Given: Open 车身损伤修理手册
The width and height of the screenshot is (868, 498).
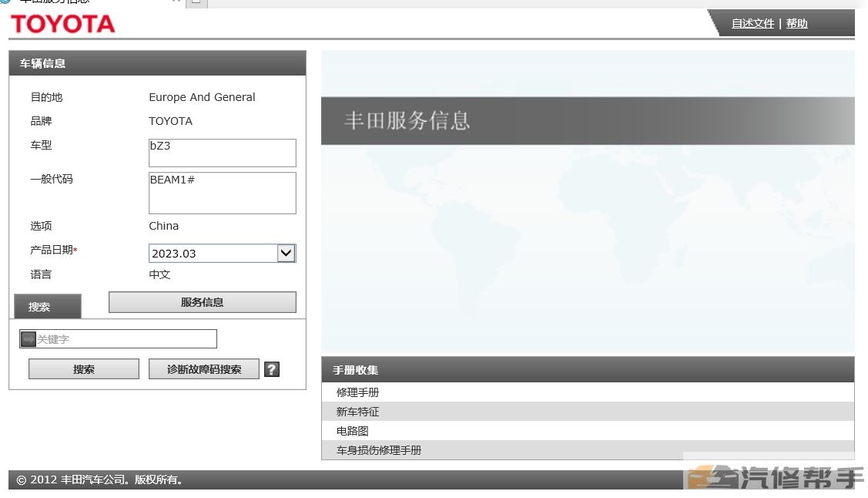Looking at the screenshot, I should (x=588, y=449).
